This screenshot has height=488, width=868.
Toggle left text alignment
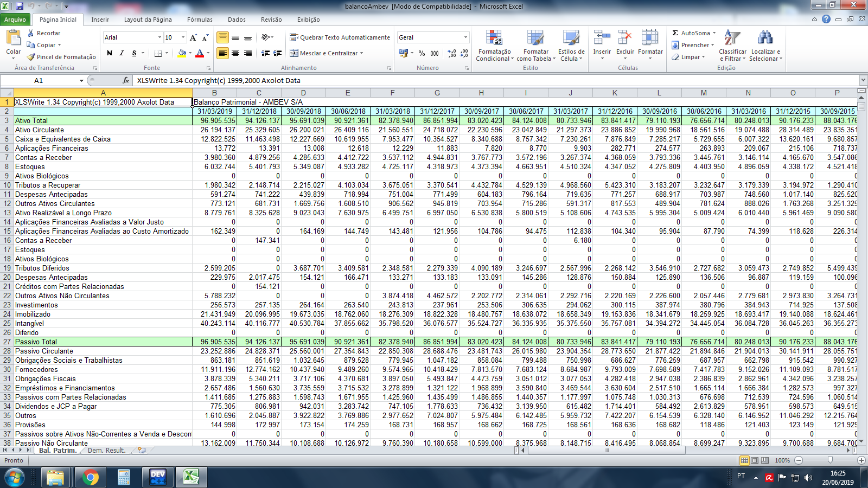point(222,53)
